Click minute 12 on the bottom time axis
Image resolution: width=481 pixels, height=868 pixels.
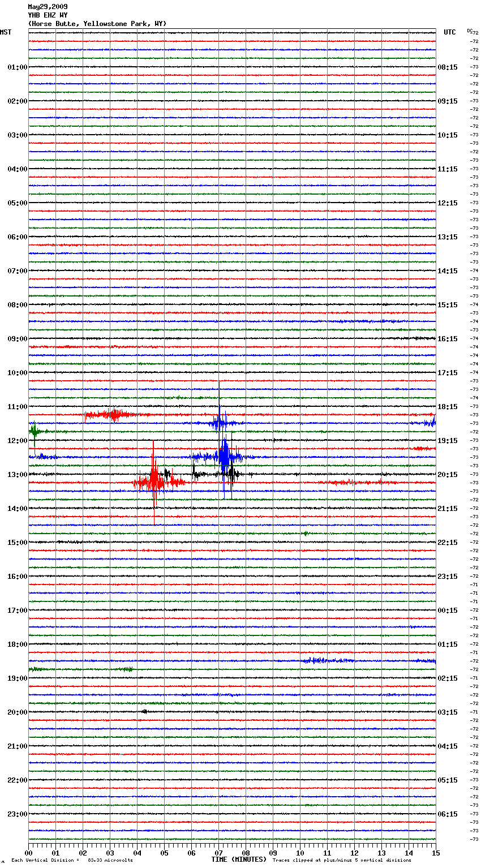point(354,853)
